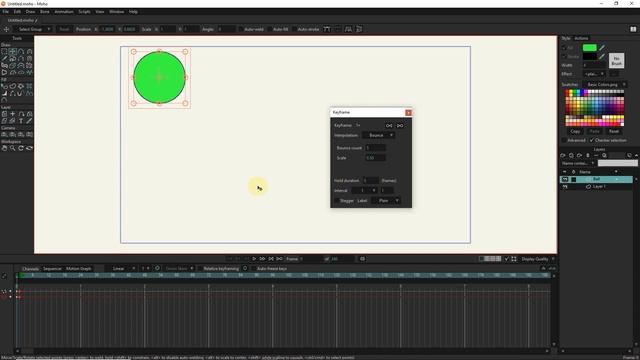Toggle Auto-freeze keys checkbox
Viewport: 640px width, 360px height.
pos(253,269)
